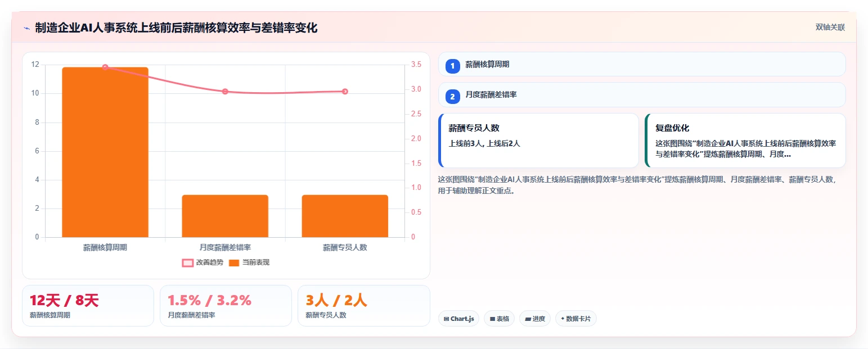
Task: Click the 双轴关联 label in header
Action: 830,27
